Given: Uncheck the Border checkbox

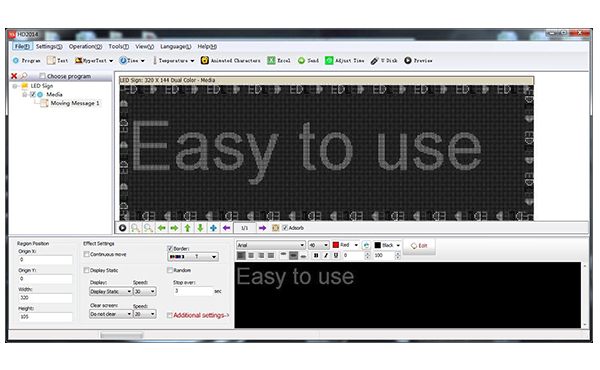Looking at the screenshot, I should [170, 249].
